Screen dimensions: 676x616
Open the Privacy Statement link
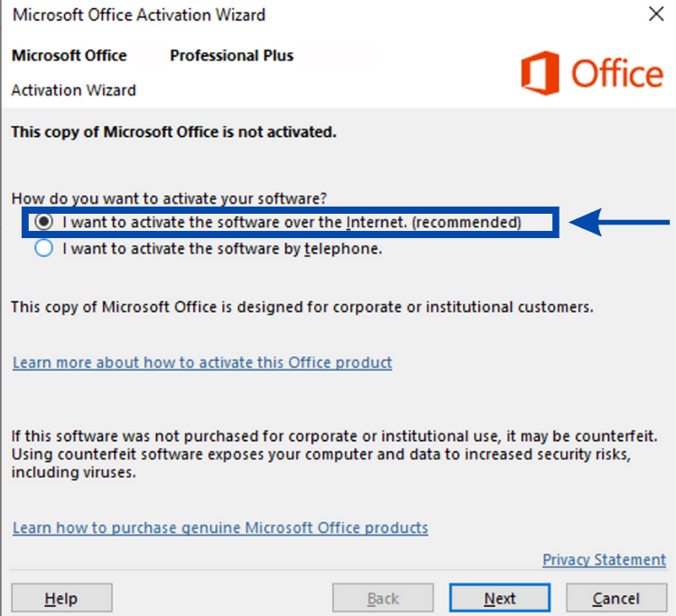tap(604, 560)
